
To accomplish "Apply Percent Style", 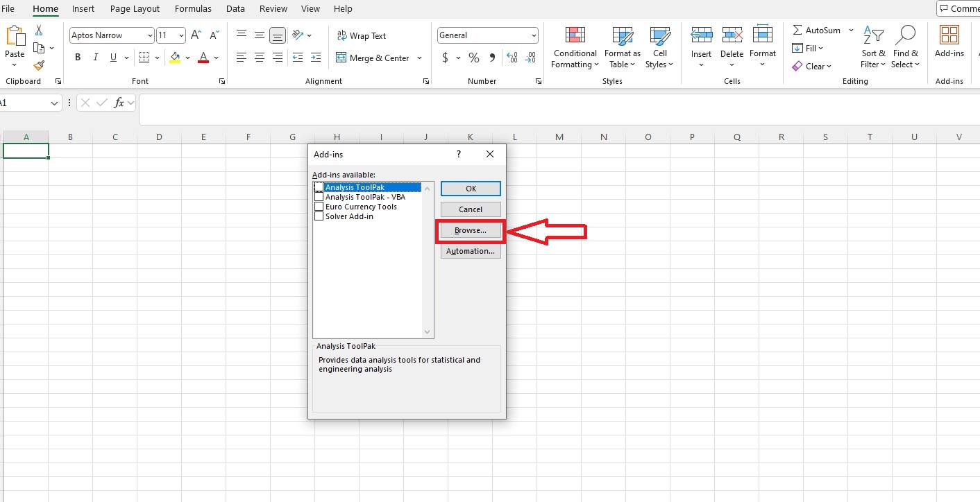I will (x=474, y=58).
